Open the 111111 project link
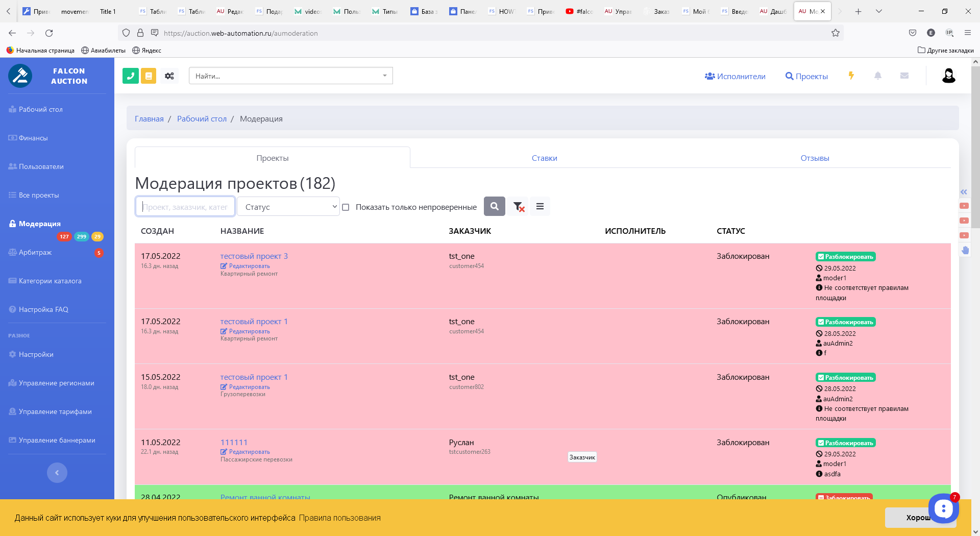 [234, 443]
